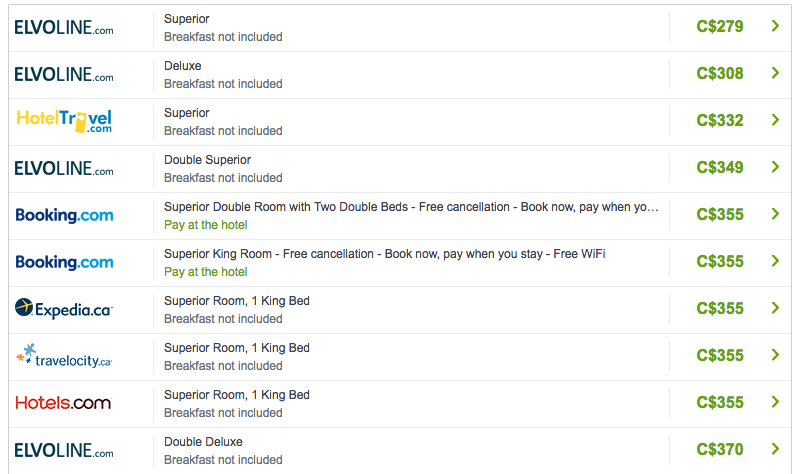Select the Superior King Room free cancellation offer
This screenshot has width=797, height=474.
pos(384,254)
